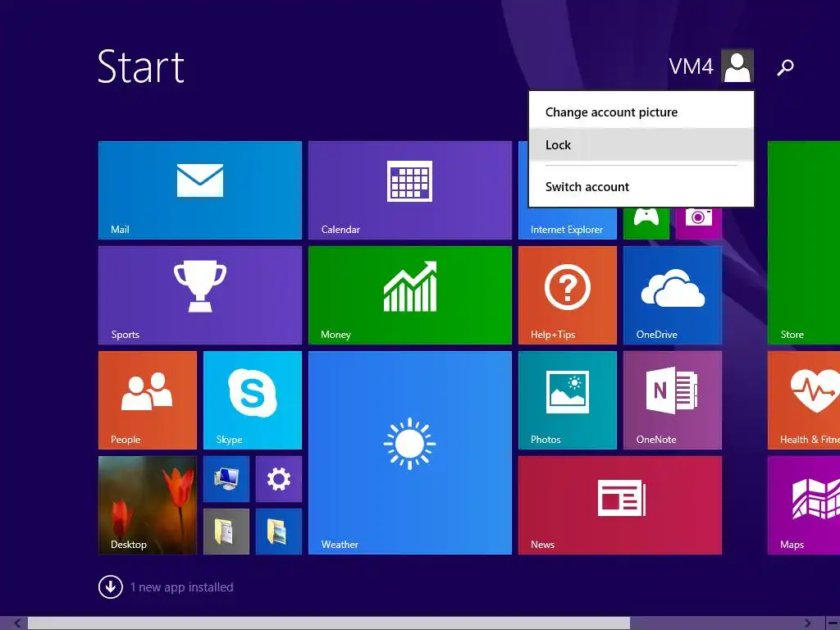Viewport: 840px width, 630px height.
Task: Open the Maps tile
Action: point(804,505)
